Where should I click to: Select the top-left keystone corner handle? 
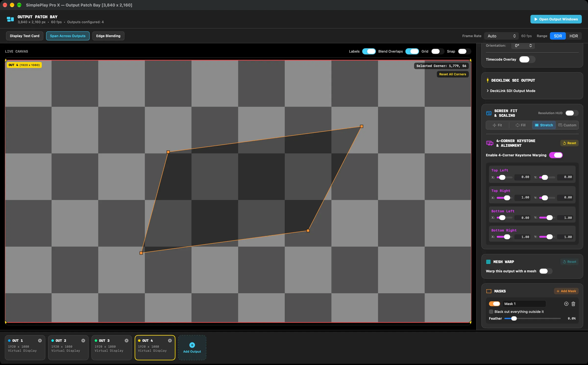point(168,152)
